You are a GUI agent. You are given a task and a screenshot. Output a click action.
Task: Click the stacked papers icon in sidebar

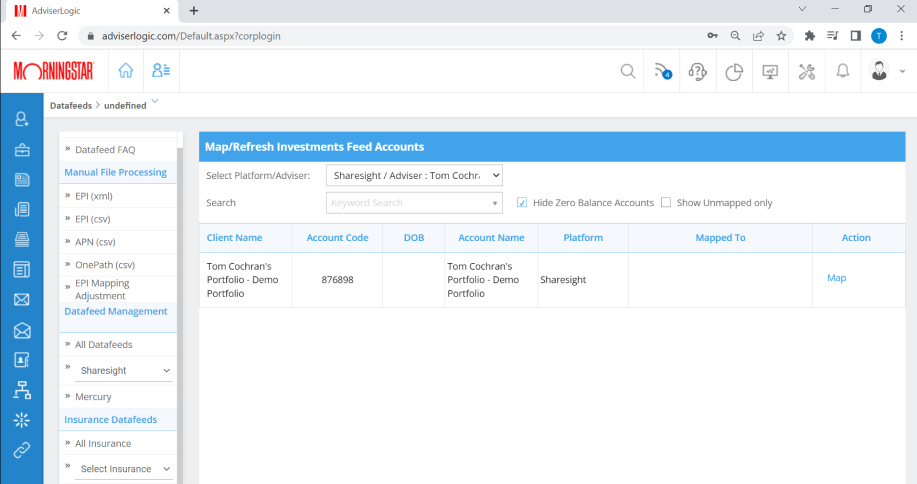tap(22, 209)
